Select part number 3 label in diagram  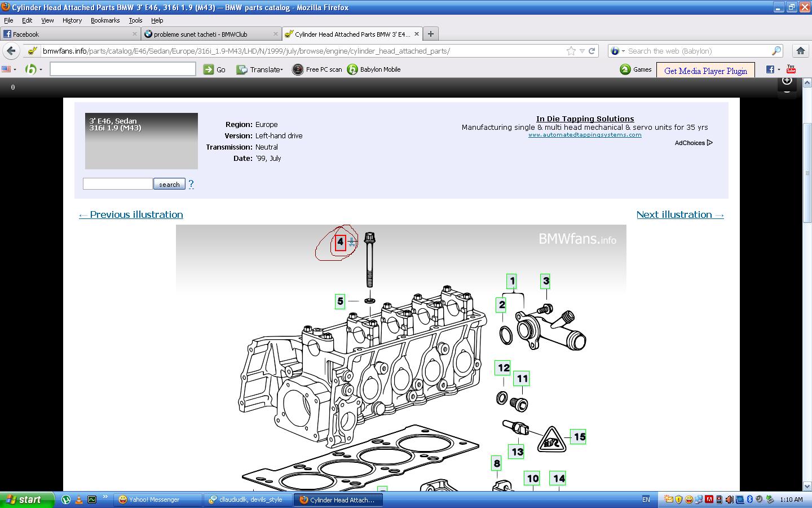(x=546, y=281)
